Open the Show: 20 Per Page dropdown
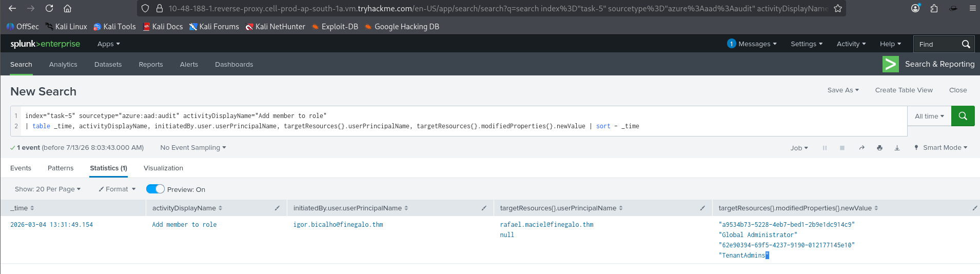 [x=48, y=189]
